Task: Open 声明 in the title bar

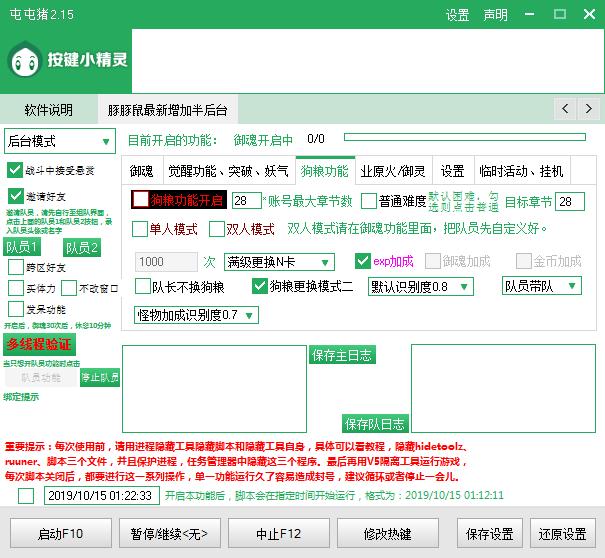Action: [495, 15]
